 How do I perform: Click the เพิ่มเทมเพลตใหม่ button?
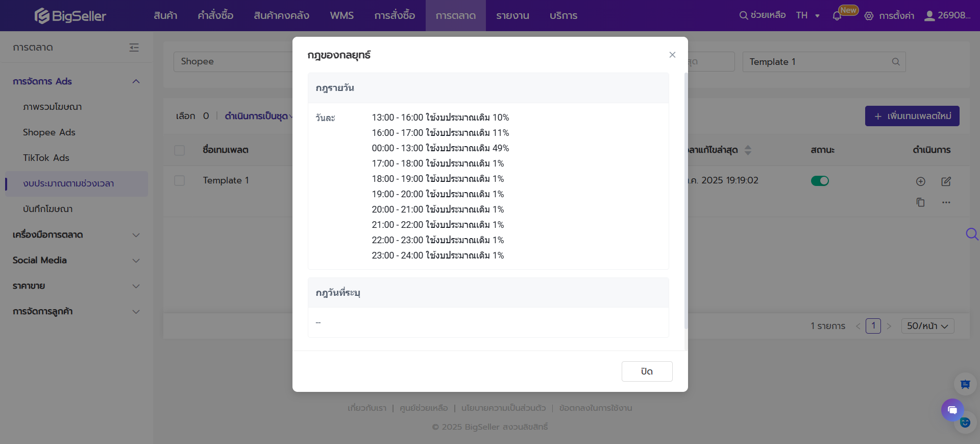coord(912,116)
